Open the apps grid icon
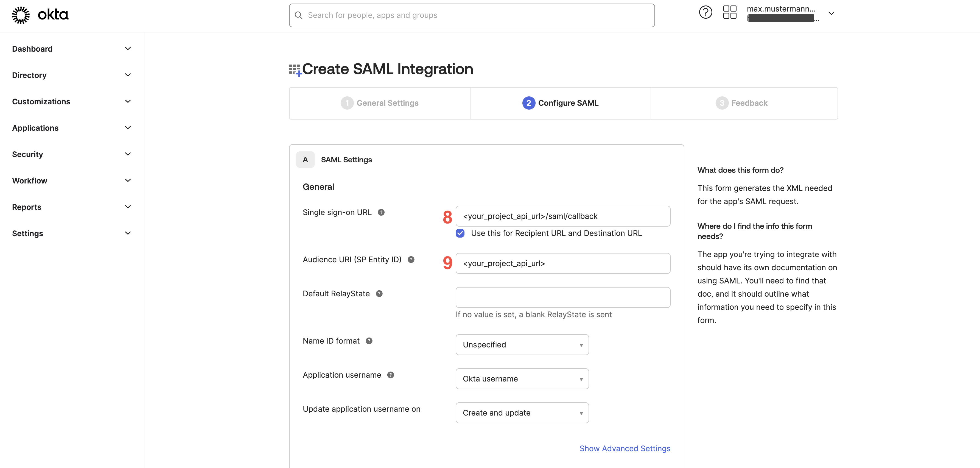The image size is (980, 468). [729, 13]
